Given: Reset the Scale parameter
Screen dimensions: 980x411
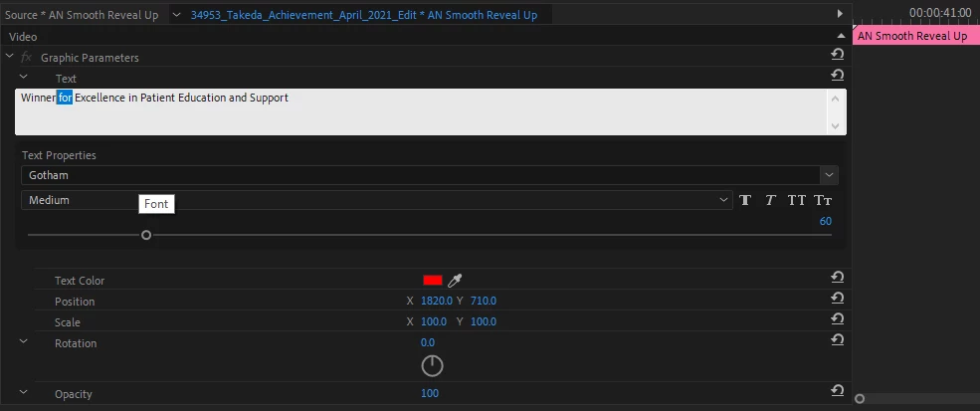Looking at the screenshot, I should 838,319.
